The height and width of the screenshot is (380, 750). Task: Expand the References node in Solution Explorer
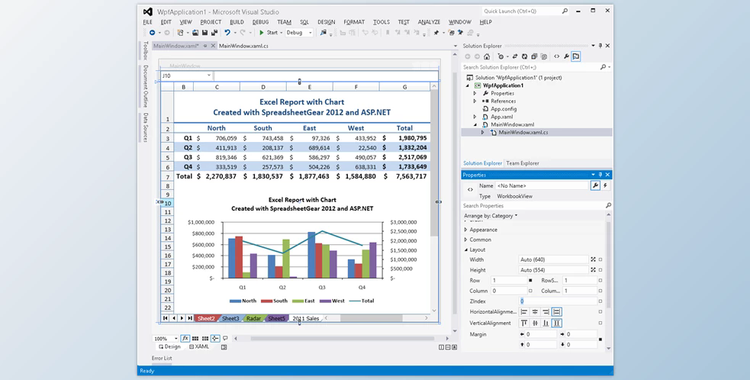pyautogui.click(x=475, y=101)
